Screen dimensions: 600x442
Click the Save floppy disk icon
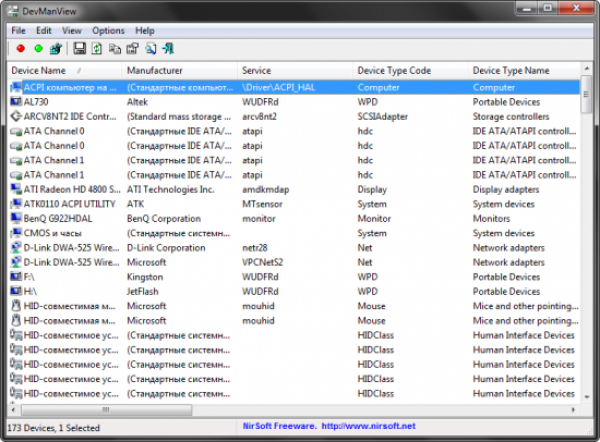click(80, 48)
